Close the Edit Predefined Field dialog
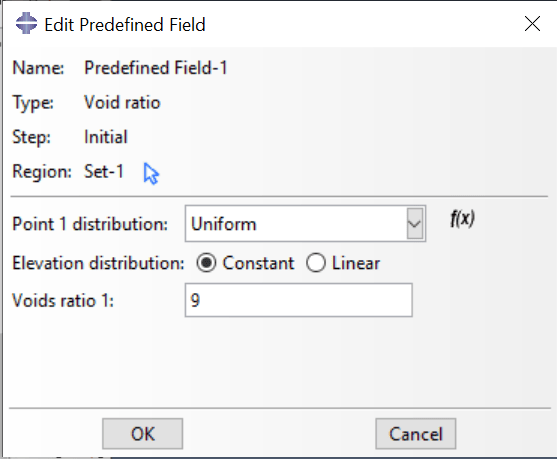Viewport: 557px width, 459px height. (532, 24)
